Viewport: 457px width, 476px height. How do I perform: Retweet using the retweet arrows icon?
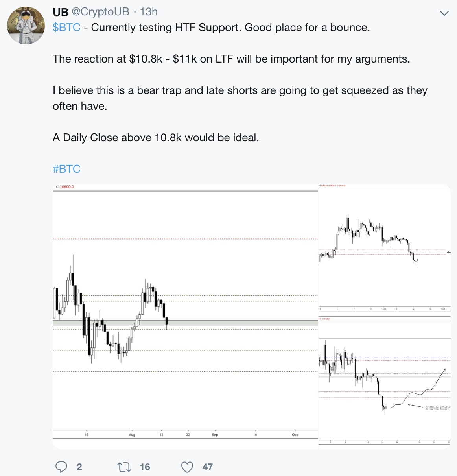(124, 467)
